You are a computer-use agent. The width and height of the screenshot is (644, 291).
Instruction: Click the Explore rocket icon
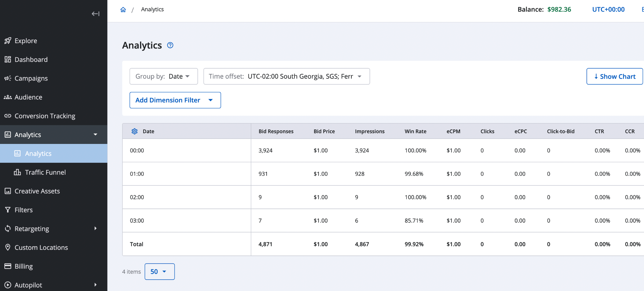8,41
